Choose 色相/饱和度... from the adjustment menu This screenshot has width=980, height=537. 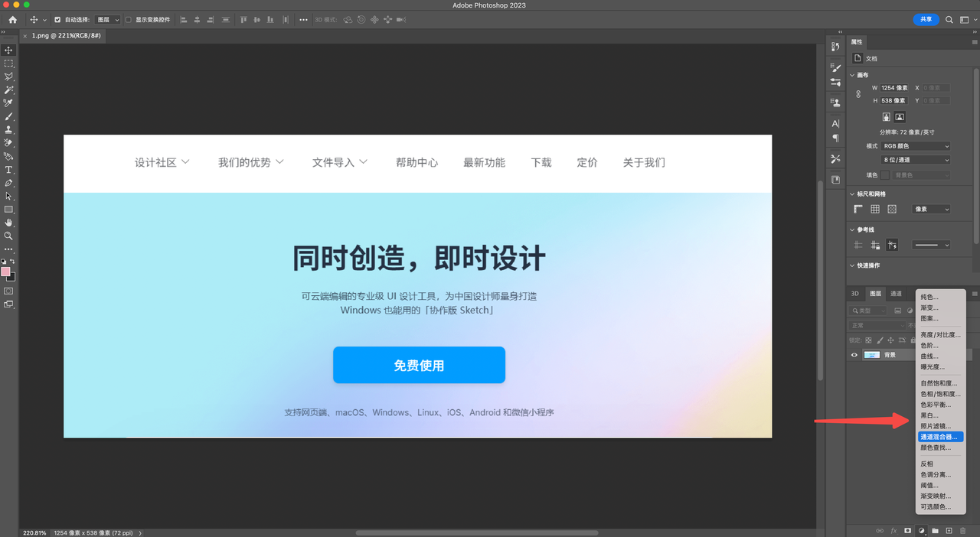[941, 394]
